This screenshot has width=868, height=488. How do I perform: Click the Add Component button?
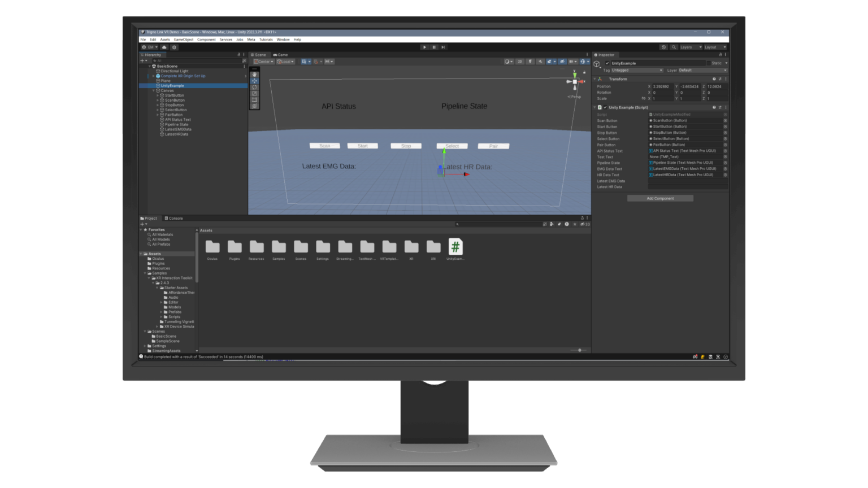click(x=659, y=198)
